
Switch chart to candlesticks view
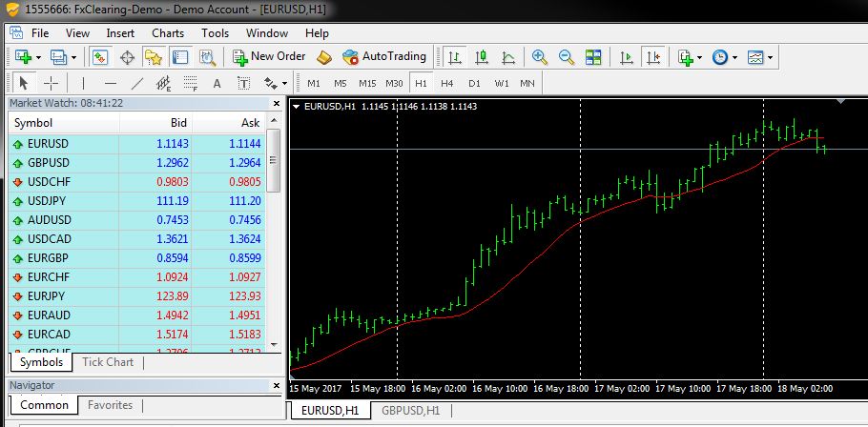[481, 57]
